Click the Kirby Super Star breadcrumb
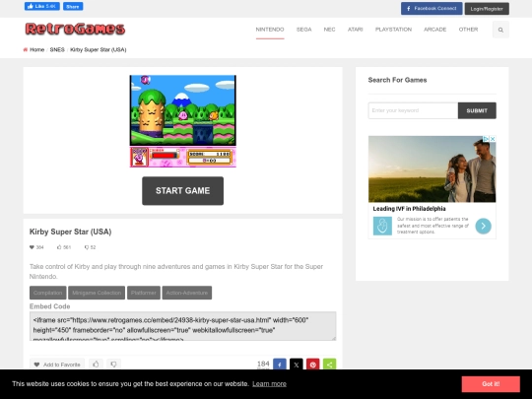 coord(99,49)
